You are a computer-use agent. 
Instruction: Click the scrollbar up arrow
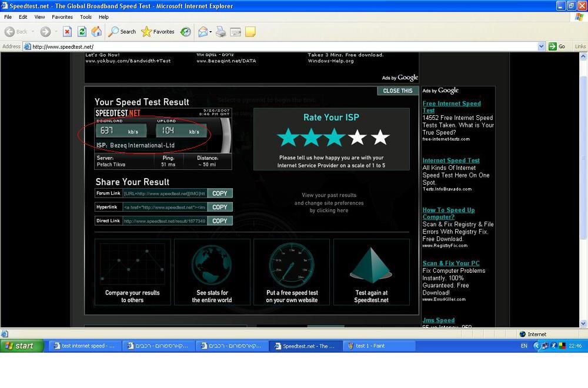(x=583, y=56)
